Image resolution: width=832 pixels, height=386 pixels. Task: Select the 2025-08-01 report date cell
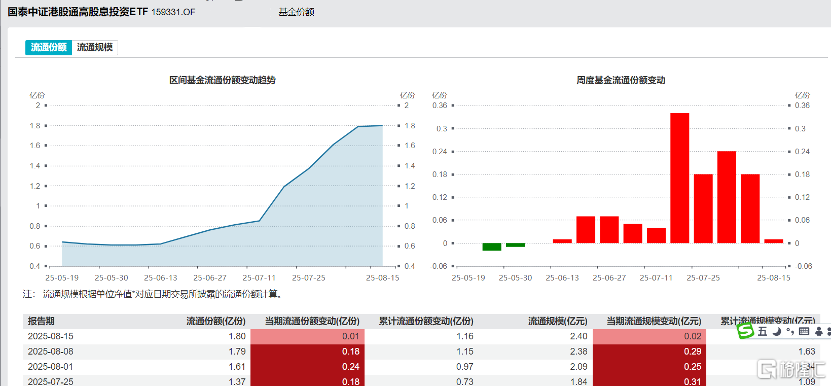pyautogui.click(x=49, y=367)
